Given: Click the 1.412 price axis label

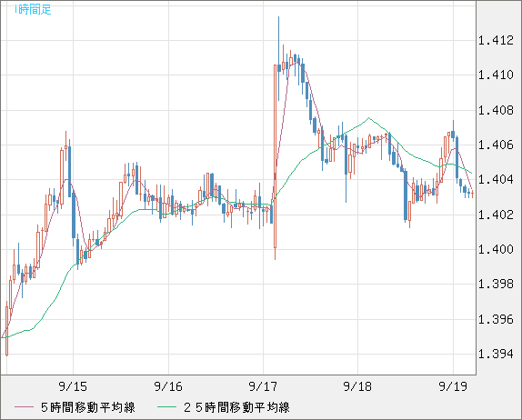Looking at the screenshot, I should tap(496, 41).
